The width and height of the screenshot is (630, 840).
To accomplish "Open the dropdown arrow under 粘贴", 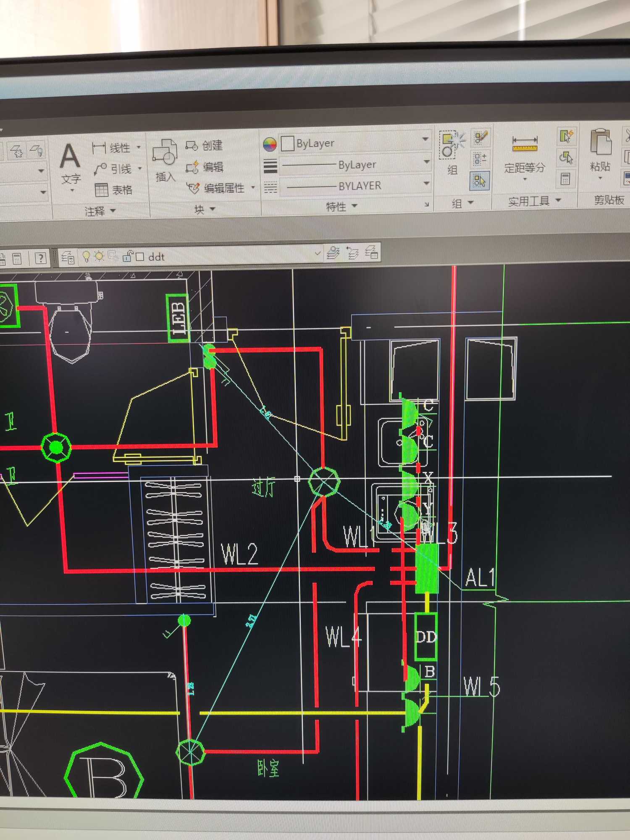I will (x=600, y=178).
